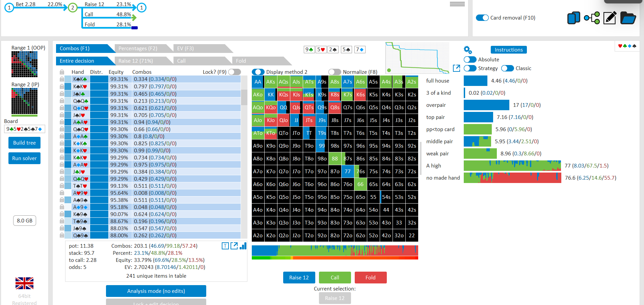Open the tree browser icon
644x305 pixels.
point(592,18)
